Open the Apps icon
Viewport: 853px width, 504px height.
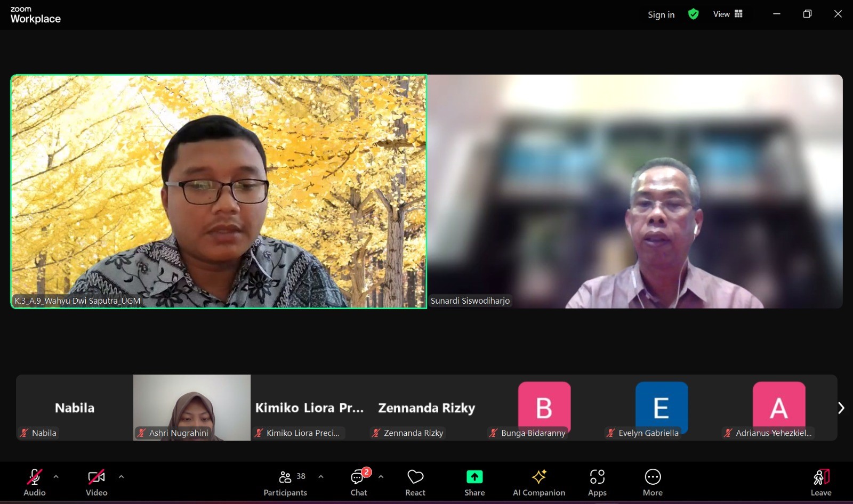click(597, 477)
